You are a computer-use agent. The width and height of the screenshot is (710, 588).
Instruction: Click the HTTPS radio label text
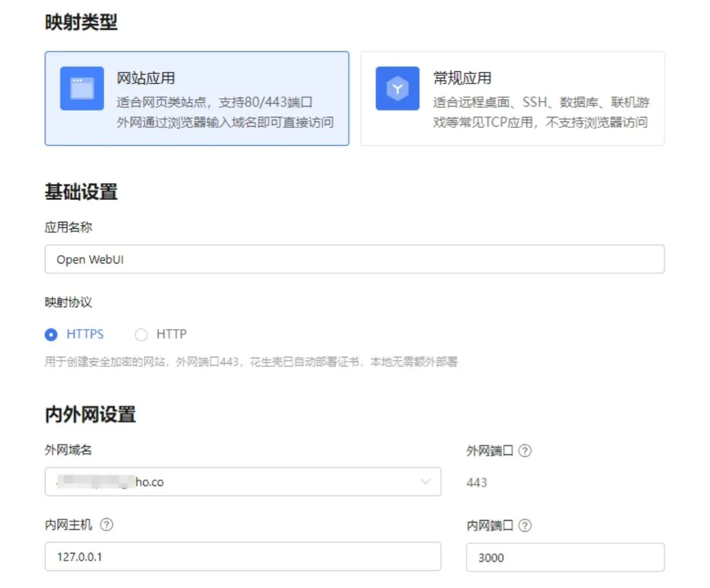[85, 334]
